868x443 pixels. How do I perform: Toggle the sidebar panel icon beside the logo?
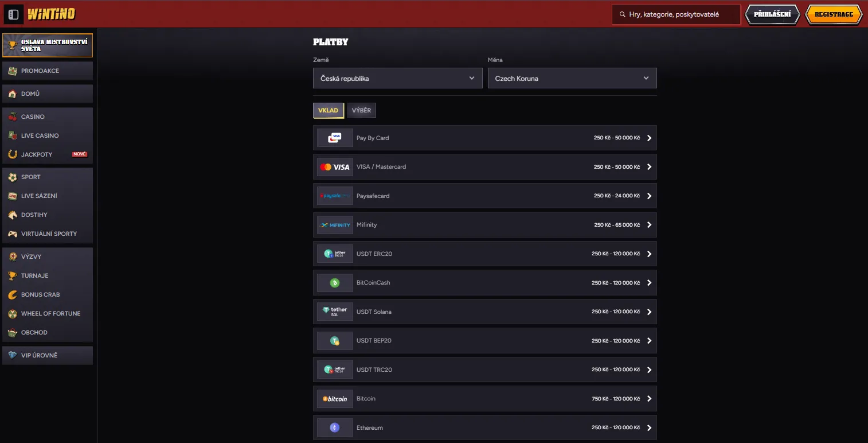[14, 14]
